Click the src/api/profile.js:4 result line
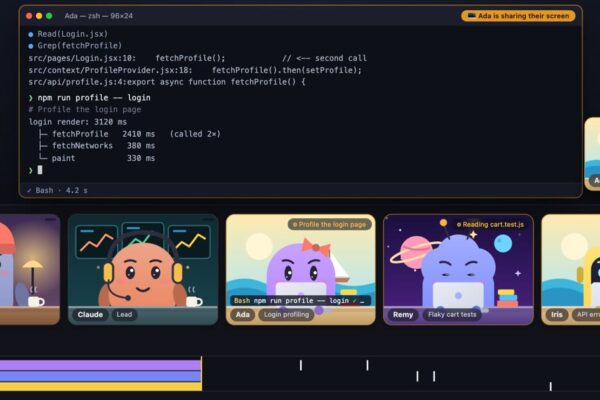 [x=167, y=82]
